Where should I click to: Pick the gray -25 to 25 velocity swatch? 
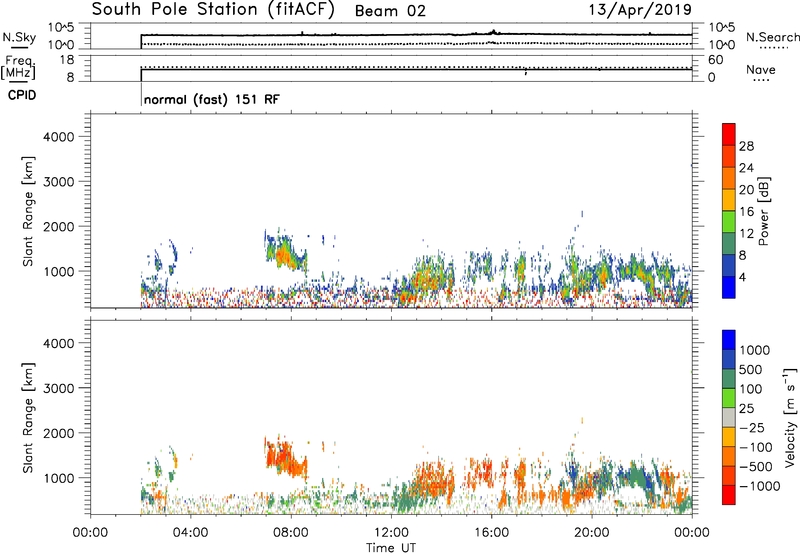coord(729,417)
